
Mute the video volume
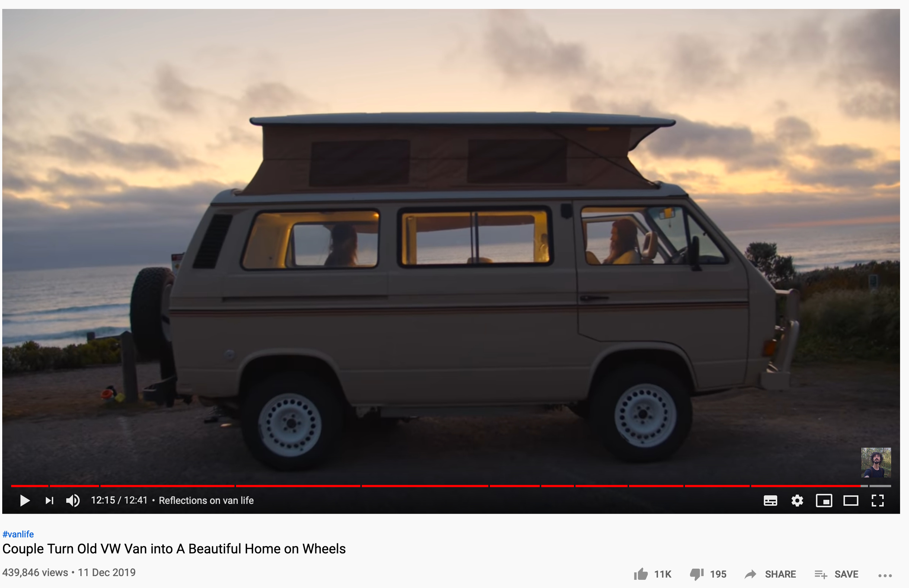pyautogui.click(x=73, y=501)
